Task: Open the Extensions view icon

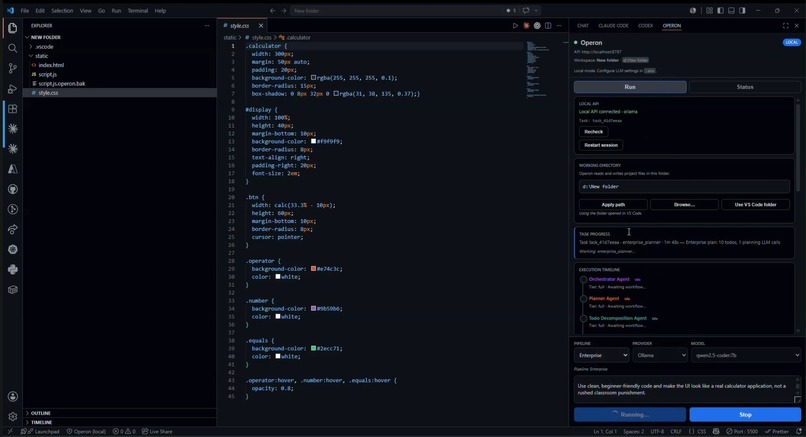Action: pos(13,109)
